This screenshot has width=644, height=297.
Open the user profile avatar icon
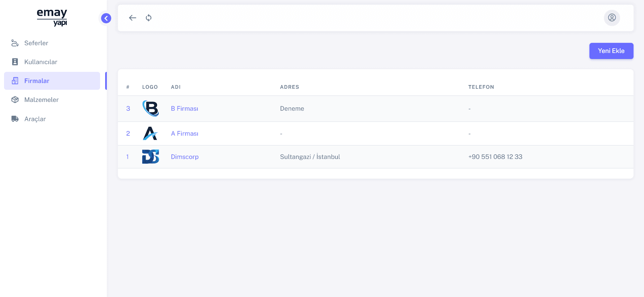tap(612, 18)
